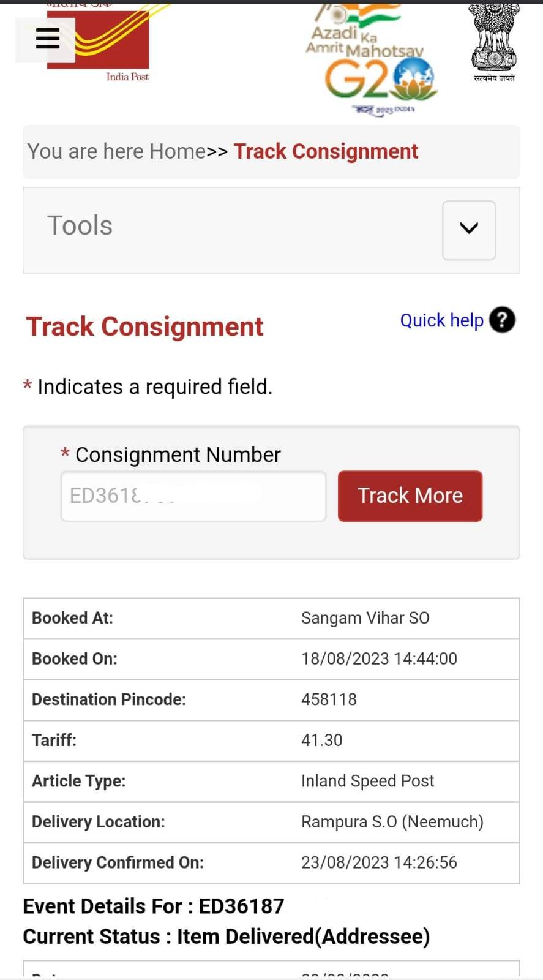Click the Sangam Vihar SO booking office value
This screenshot has height=980, width=543.
(x=365, y=618)
